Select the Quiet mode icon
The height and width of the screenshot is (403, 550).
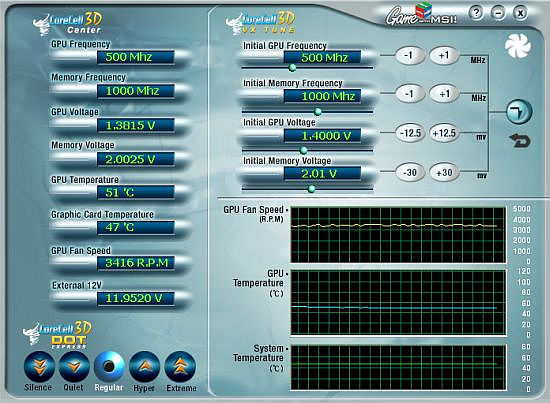tap(74, 367)
